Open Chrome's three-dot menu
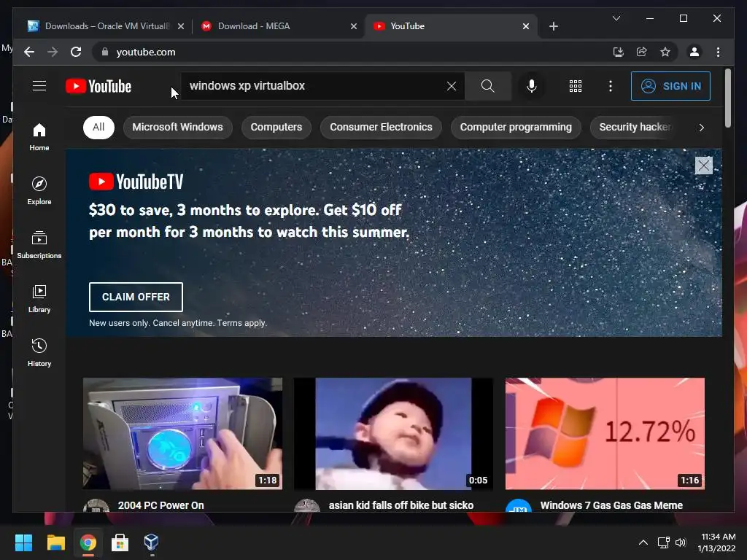The image size is (747, 560). pos(718,52)
